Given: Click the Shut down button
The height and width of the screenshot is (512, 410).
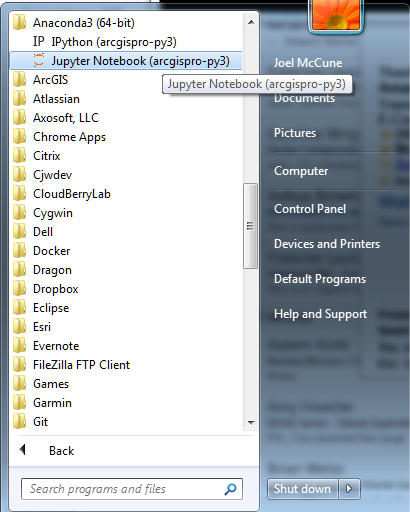Looking at the screenshot, I should [303, 489].
